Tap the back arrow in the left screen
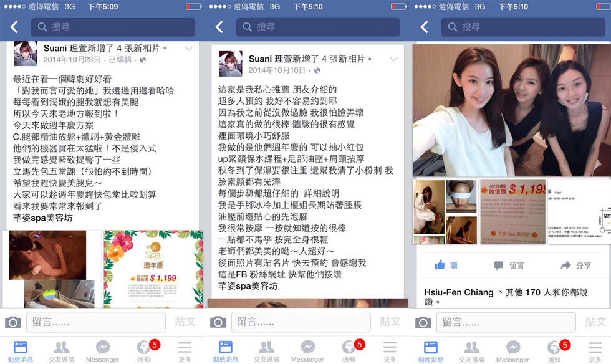611x364 pixels. click(14, 27)
